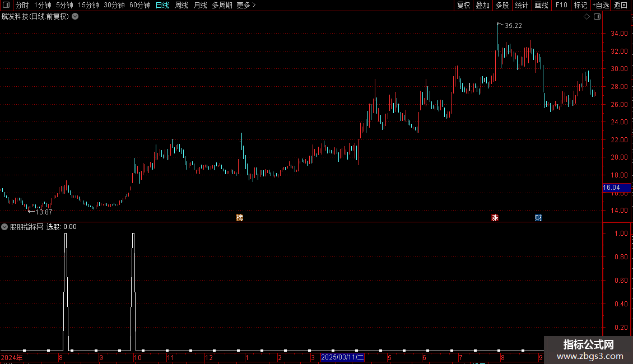Open F10 company information
633x364 pixels.
pyautogui.click(x=561, y=5)
